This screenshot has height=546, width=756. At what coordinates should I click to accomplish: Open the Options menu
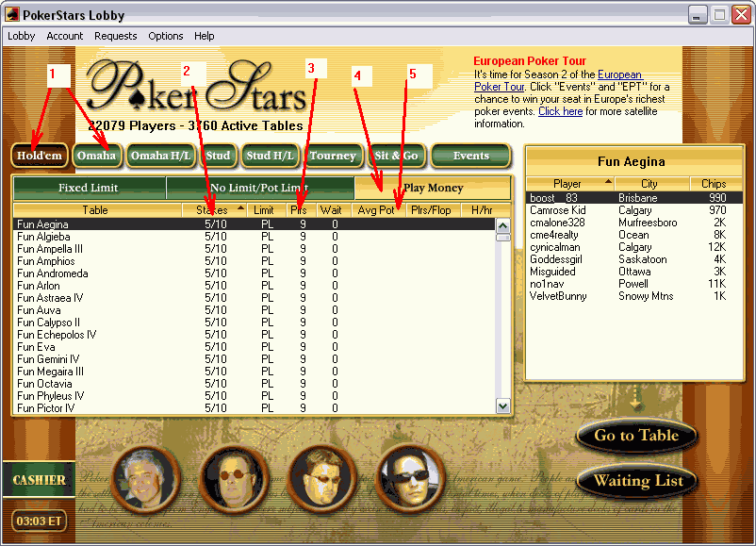(165, 36)
